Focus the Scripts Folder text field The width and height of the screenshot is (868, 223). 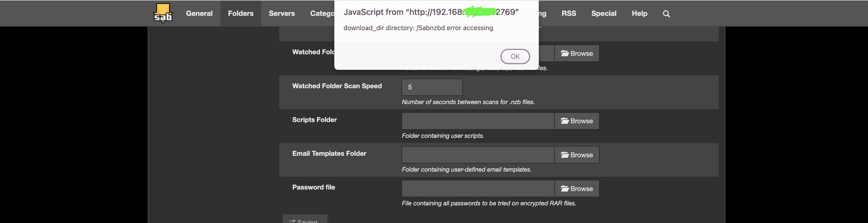(x=478, y=121)
